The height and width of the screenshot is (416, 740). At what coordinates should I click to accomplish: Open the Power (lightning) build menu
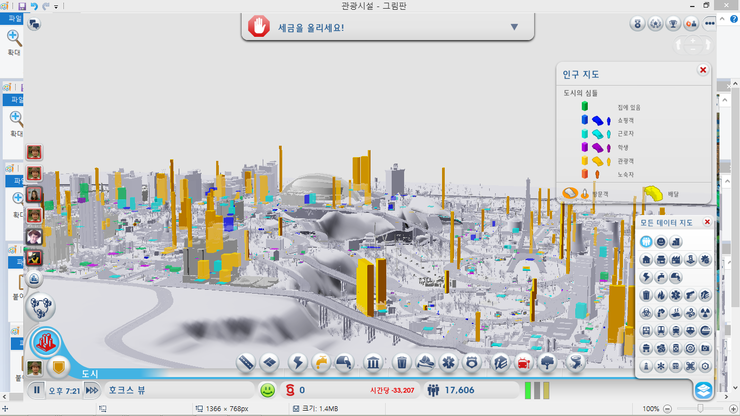click(298, 363)
